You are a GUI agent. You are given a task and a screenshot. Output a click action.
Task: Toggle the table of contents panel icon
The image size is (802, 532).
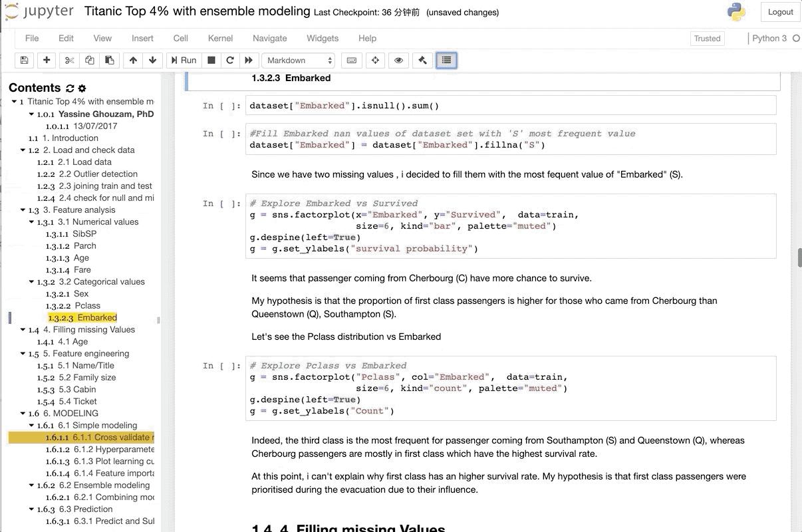tap(446, 60)
